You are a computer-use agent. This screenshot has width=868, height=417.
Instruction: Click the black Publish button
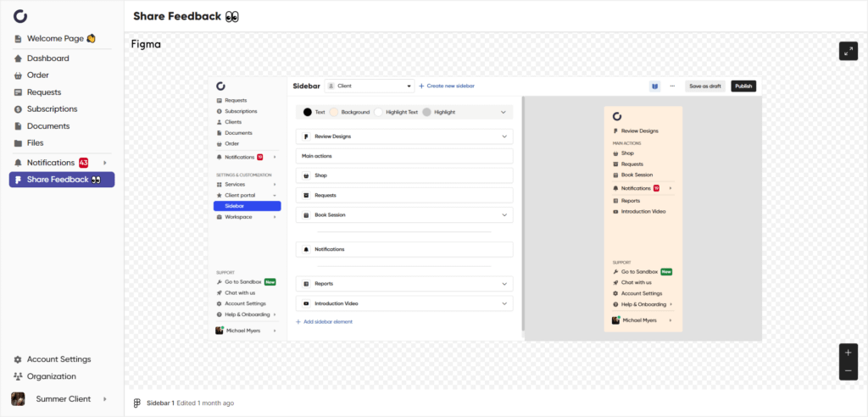click(743, 86)
